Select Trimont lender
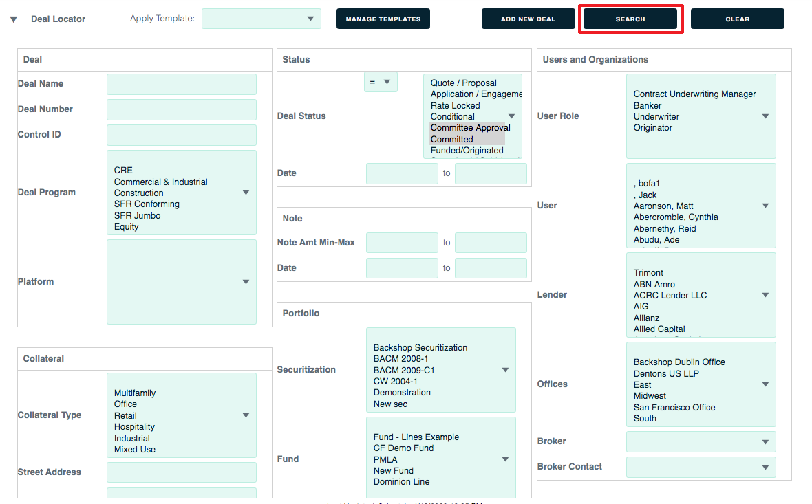Screen dimensions: 812x504 [x=648, y=273]
